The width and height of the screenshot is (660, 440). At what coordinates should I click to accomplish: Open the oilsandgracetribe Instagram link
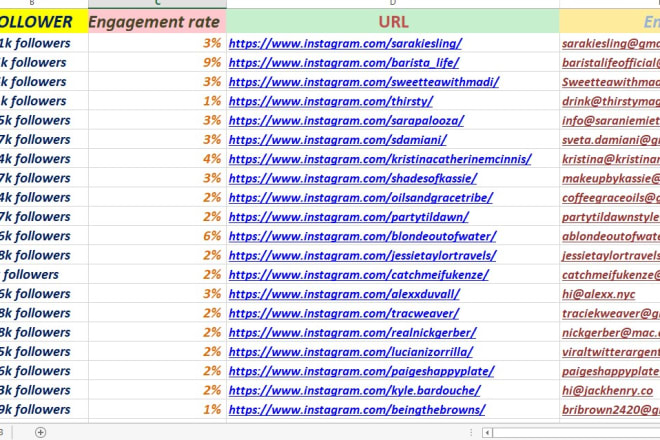[x=361, y=197]
